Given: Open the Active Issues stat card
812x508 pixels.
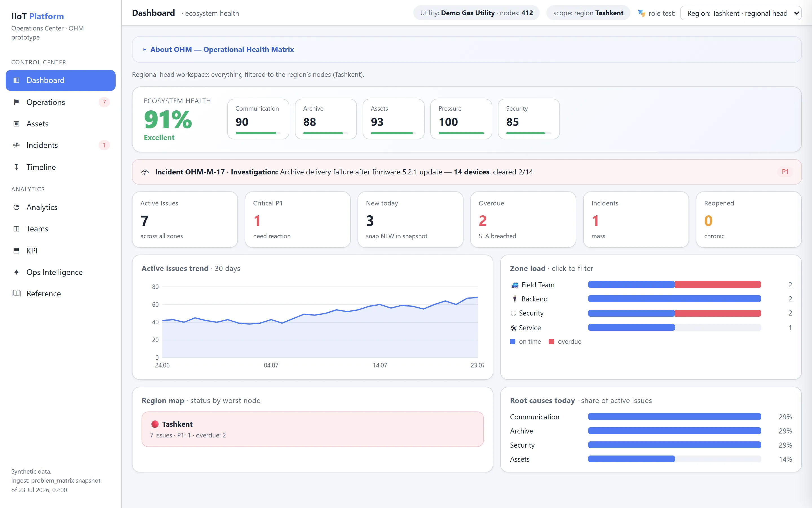Looking at the screenshot, I should click(x=185, y=220).
